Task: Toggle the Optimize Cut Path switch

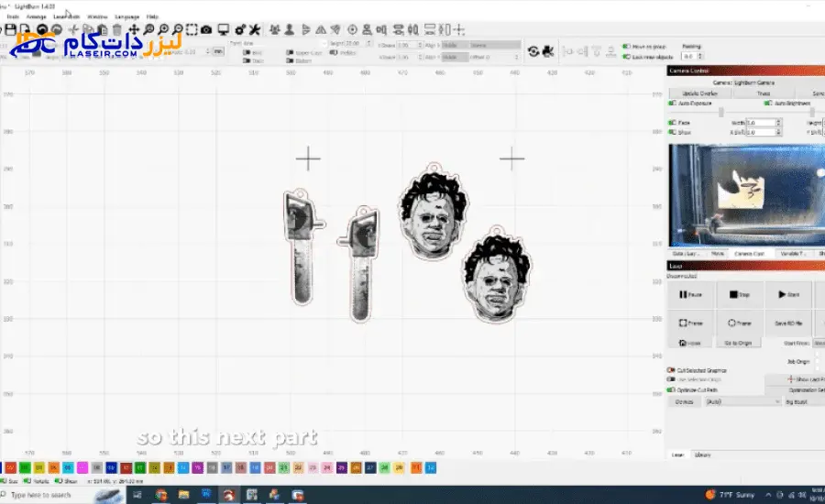Action: pyautogui.click(x=672, y=389)
